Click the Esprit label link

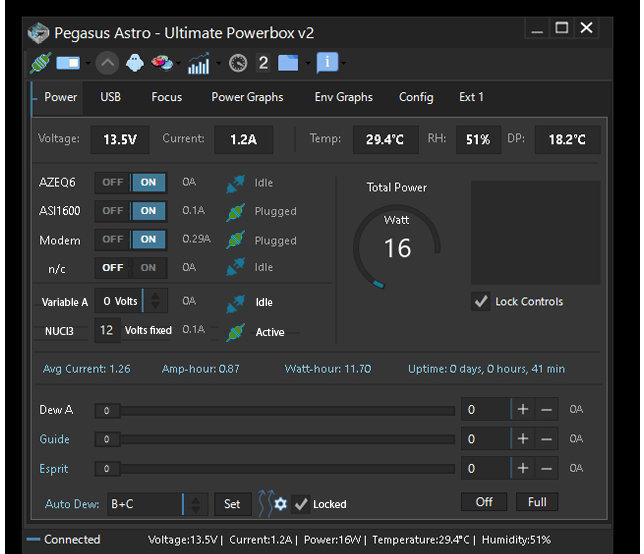coord(54,469)
